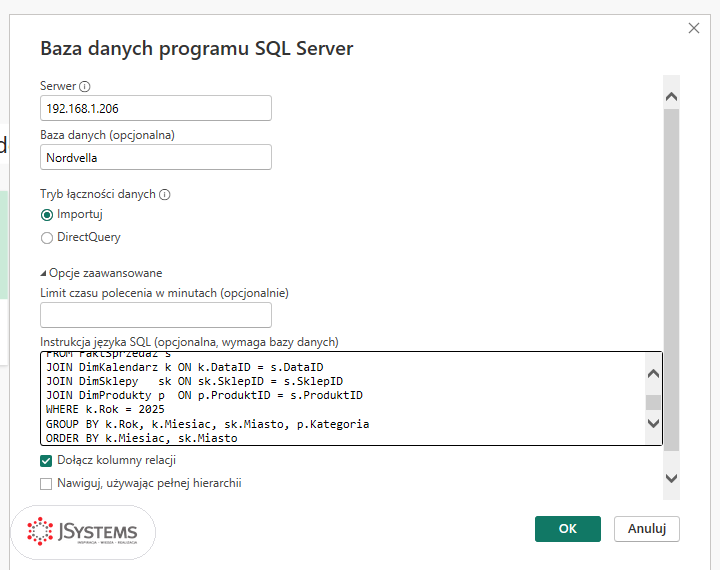The height and width of the screenshot is (570, 720).
Task: Confirm the connection with the OK button
Action: [x=568, y=529]
